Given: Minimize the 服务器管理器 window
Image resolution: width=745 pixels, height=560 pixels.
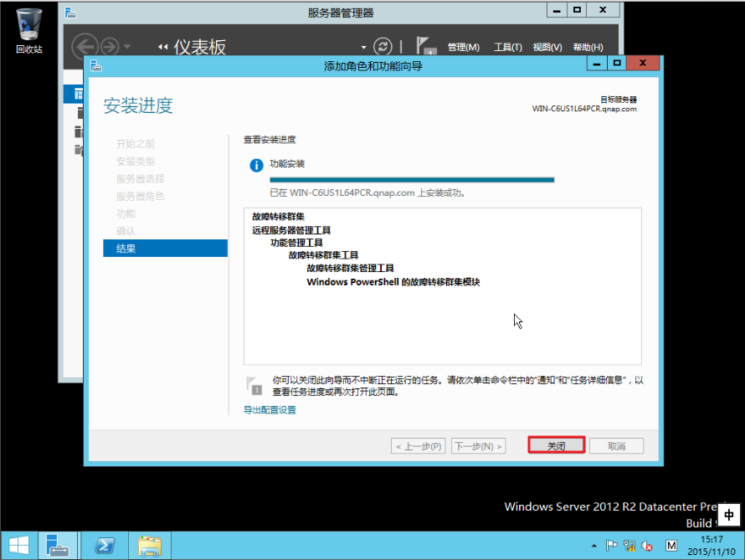Looking at the screenshot, I should click(x=557, y=10).
